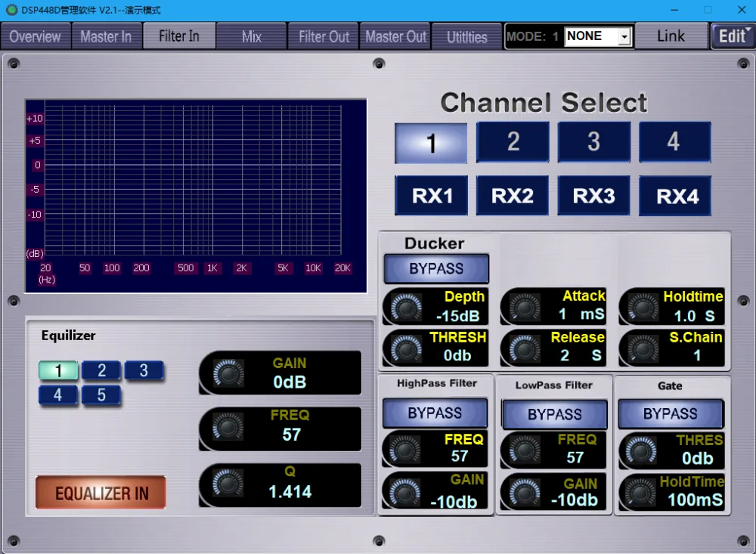Toggle the EQUALIZER IN button
Screen dimensions: 756x554
point(101,493)
